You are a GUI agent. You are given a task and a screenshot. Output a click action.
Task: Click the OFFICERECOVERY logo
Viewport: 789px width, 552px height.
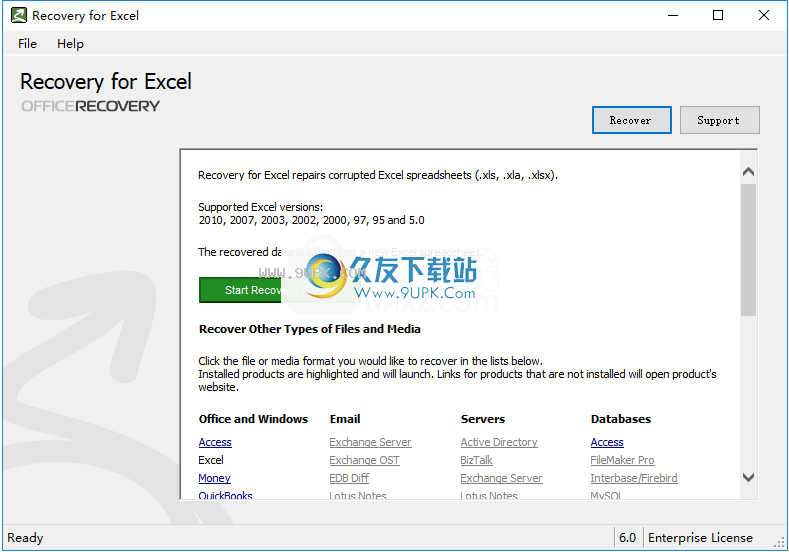(x=91, y=106)
